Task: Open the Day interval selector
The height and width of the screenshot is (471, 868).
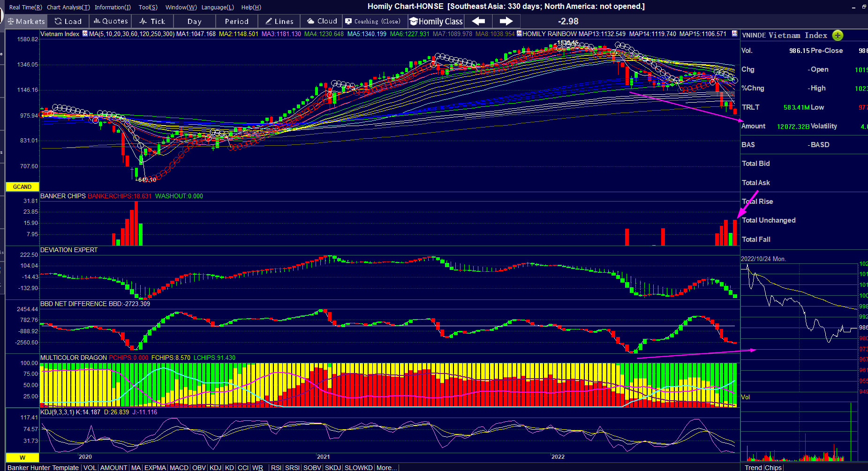Action: pos(194,22)
